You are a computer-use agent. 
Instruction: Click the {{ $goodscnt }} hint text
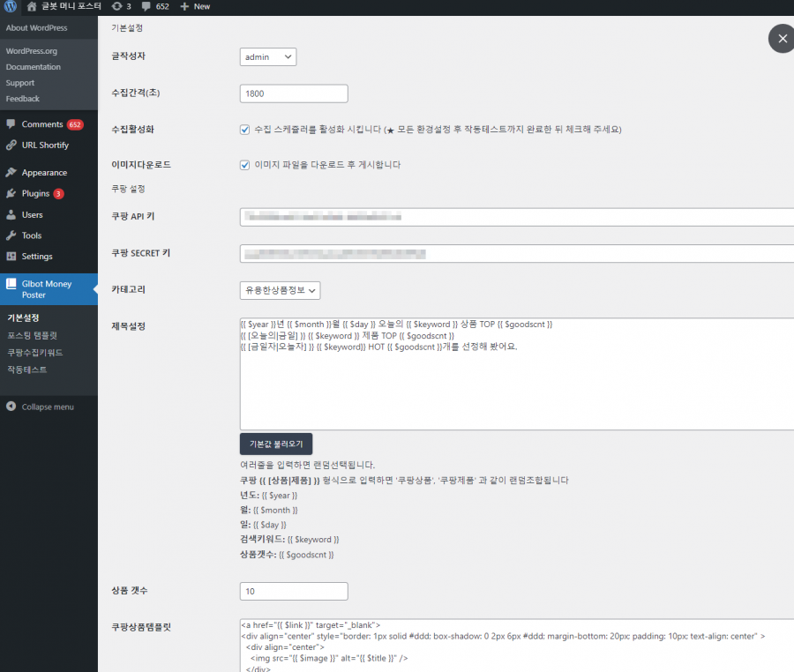(x=306, y=555)
